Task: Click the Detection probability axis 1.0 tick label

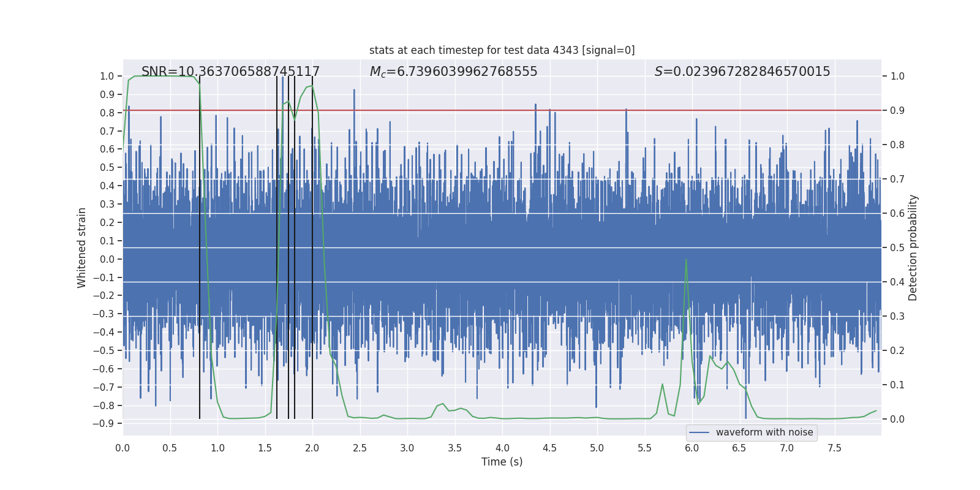Action: click(897, 77)
